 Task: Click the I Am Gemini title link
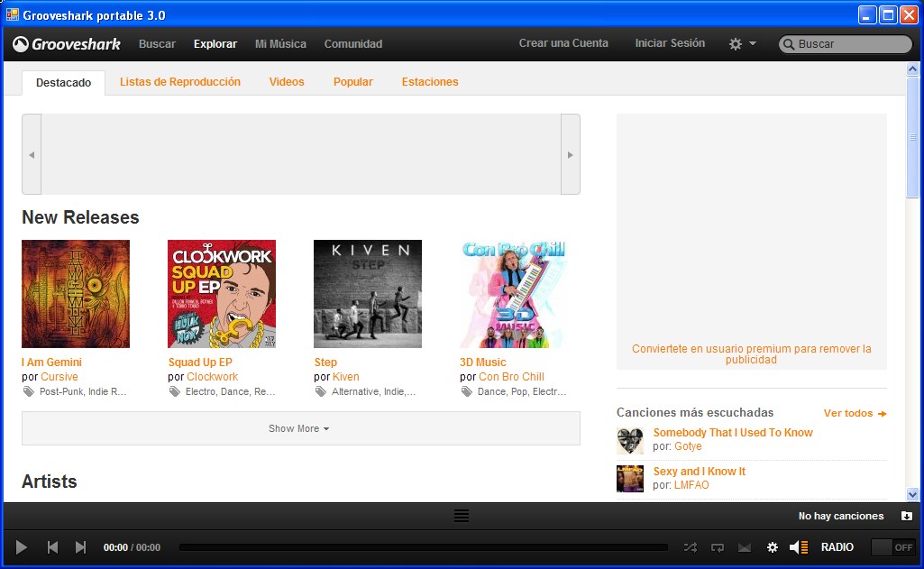[52, 362]
